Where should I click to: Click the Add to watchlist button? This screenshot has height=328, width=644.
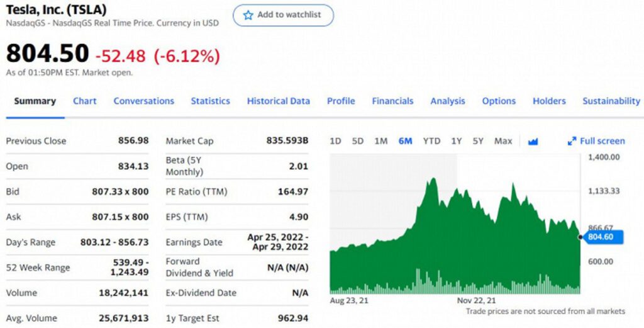[284, 15]
